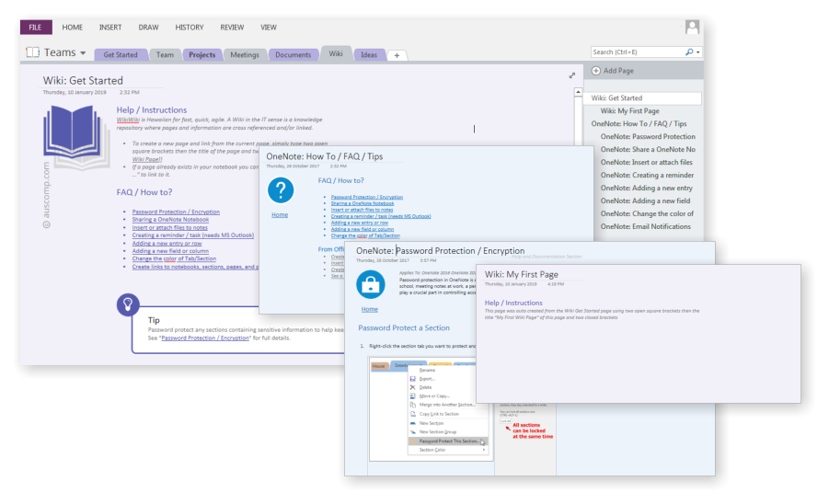Image resolution: width=829 pixels, height=504 pixels.
Task: Click the context menu screenshot in Password page
Action: click(431, 410)
